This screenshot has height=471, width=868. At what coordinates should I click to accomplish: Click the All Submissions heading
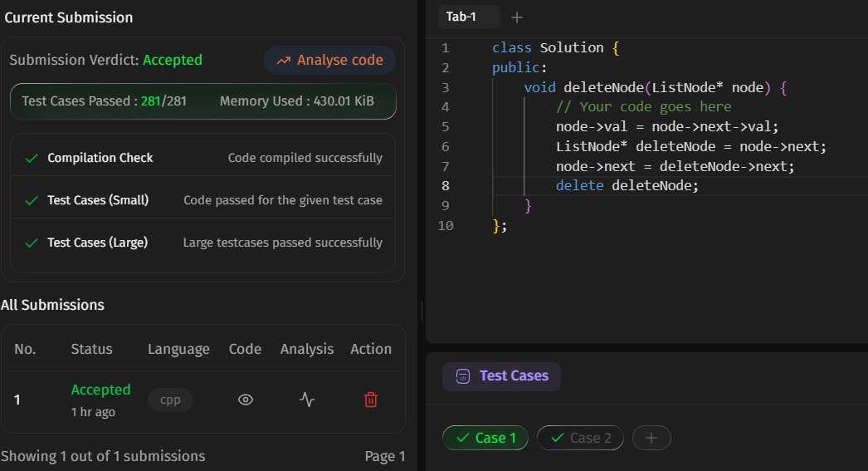pyautogui.click(x=52, y=305)
